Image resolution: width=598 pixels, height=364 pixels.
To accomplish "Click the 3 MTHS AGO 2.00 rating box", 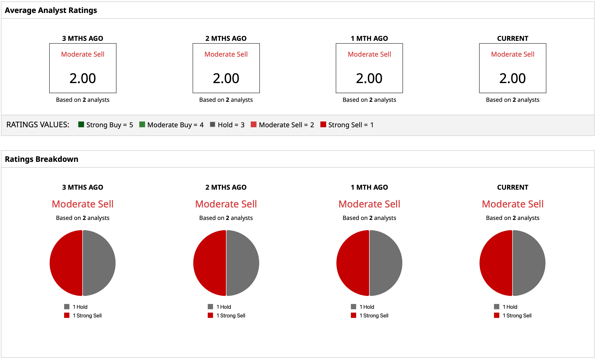I will [x=83, y=68].
